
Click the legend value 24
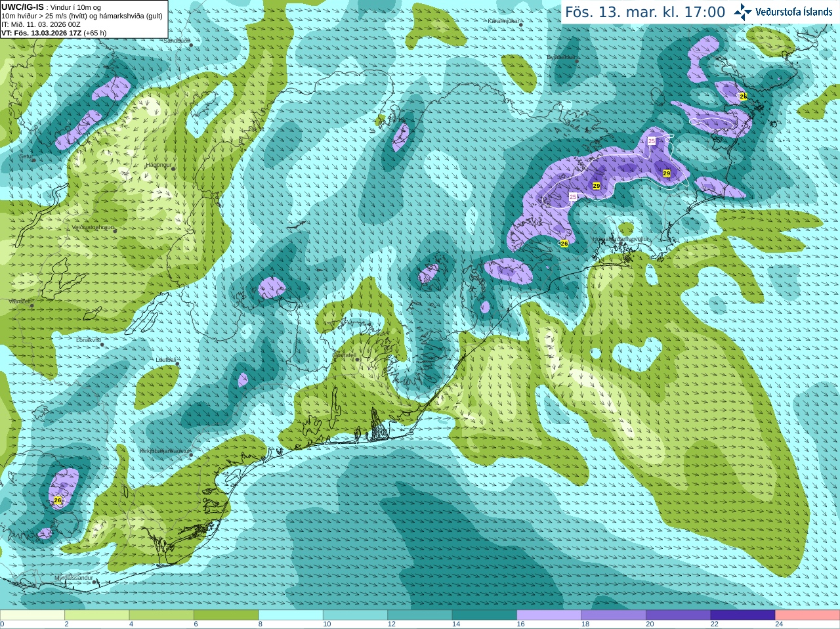(x=779, y=624)
